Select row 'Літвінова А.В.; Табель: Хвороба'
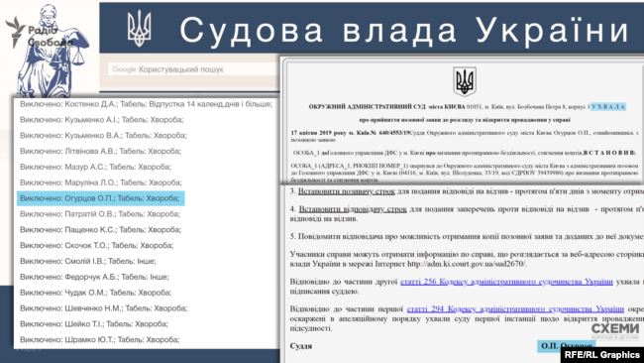Viewport: 644px width, 363px height. pyautogui.click(x=100, y=151)
